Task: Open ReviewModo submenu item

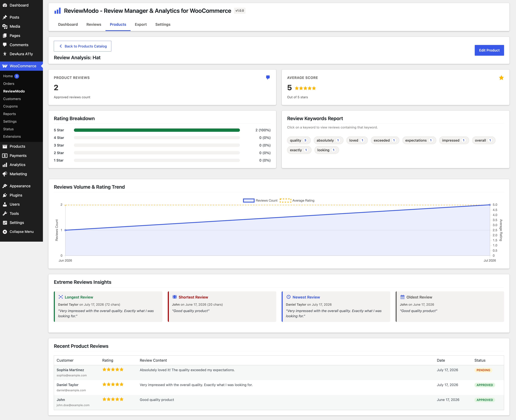Action: tap(14, 91)
